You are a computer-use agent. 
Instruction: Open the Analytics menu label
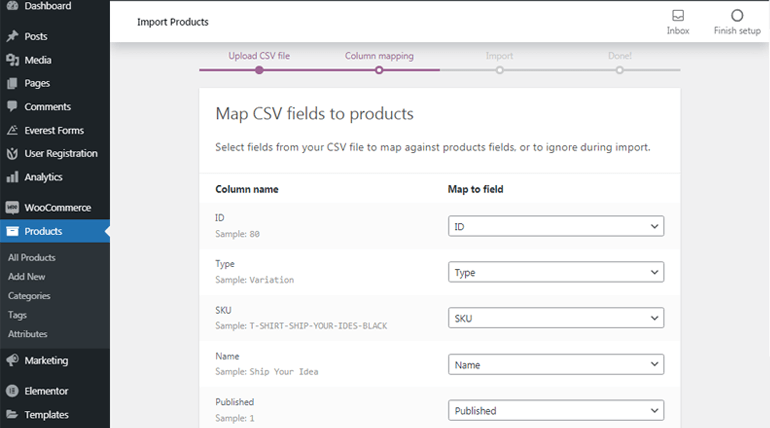[x=43, y=177]
